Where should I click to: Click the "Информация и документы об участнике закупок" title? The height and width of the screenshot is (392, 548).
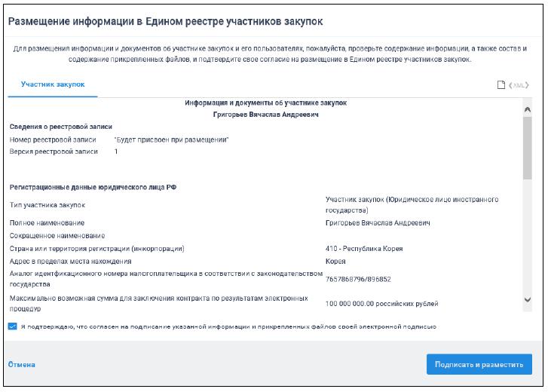coord(265,103)
